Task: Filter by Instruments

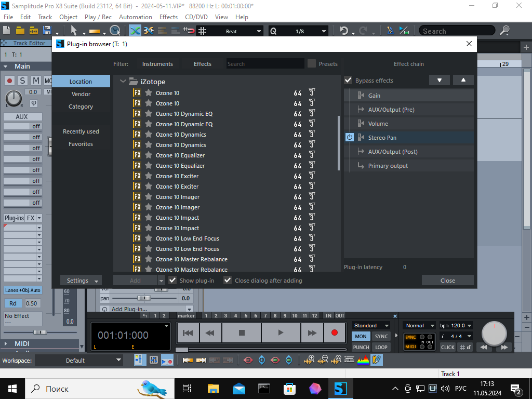Action: (x=157, y=64)
